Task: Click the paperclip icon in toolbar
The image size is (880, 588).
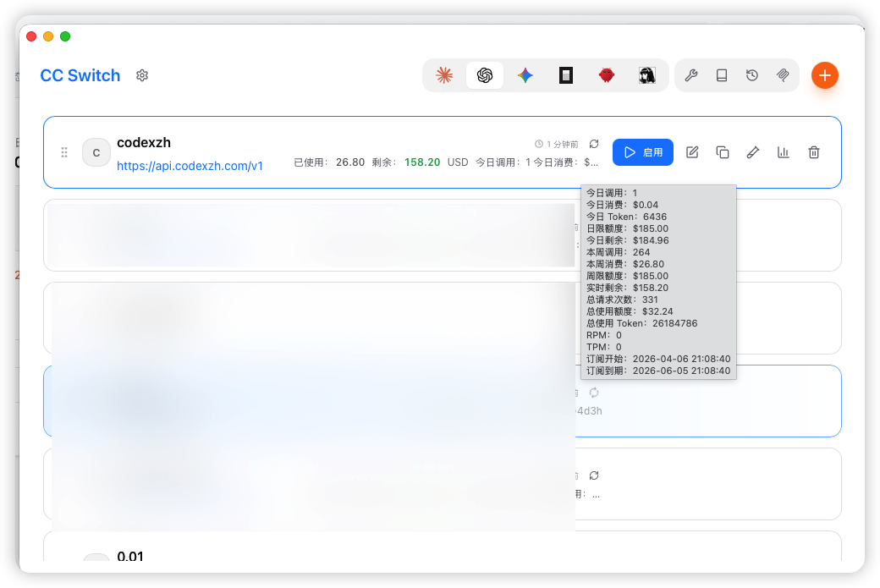Action: coord(783,75)
